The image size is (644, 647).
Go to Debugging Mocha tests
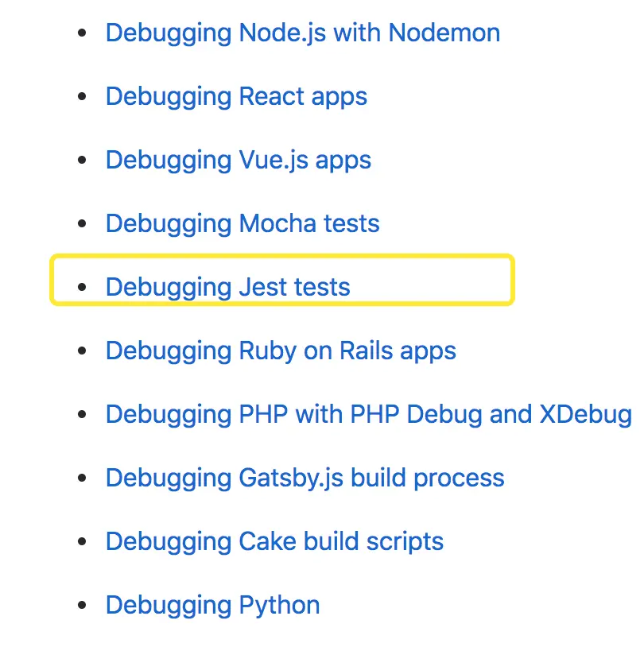click(x=242, y=223)
